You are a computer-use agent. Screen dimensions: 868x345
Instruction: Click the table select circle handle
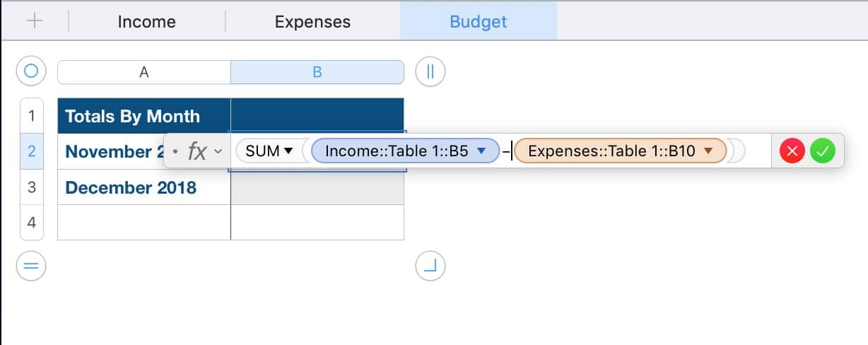click(x=31, y=71)
